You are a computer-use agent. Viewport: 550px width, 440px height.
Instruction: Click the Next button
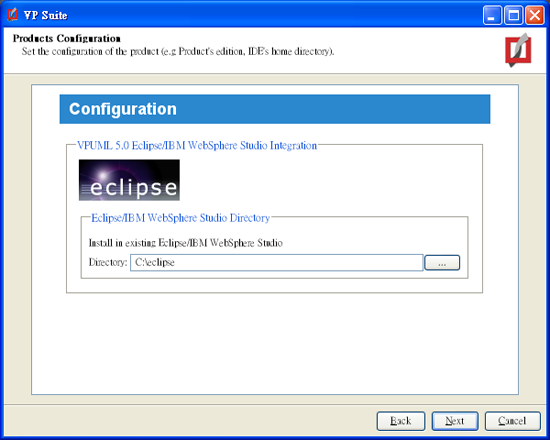pyautogui.click(x=455, y=421)
